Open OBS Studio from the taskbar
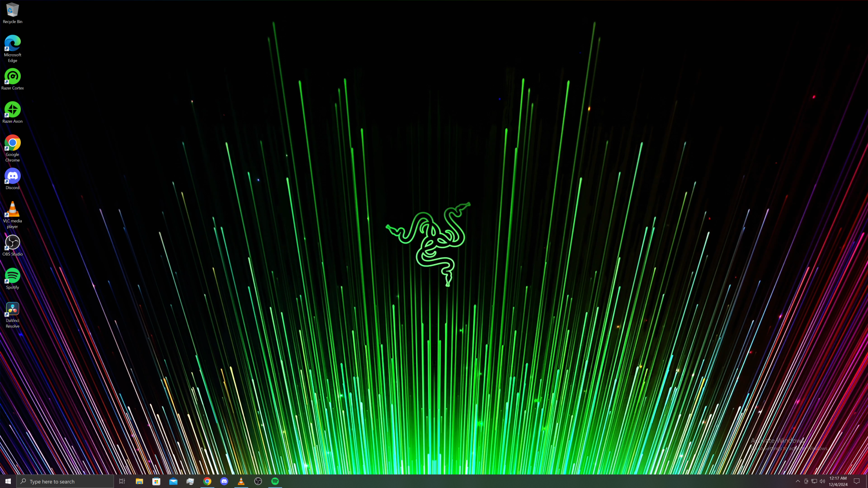This screenshot has width=868, height=488. point(258,481)
